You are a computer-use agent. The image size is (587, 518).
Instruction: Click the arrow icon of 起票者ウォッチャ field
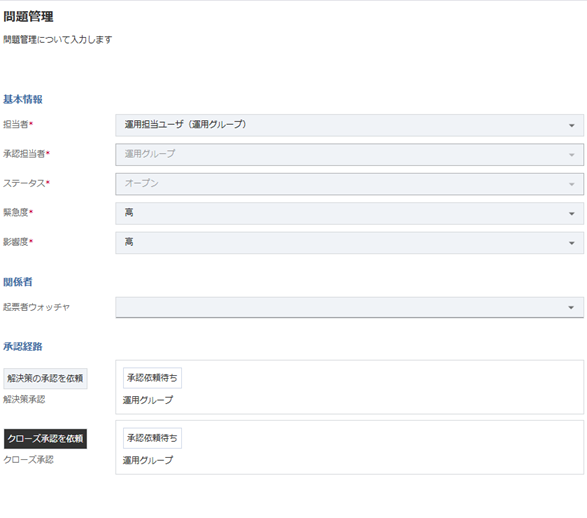coord(571,308)
